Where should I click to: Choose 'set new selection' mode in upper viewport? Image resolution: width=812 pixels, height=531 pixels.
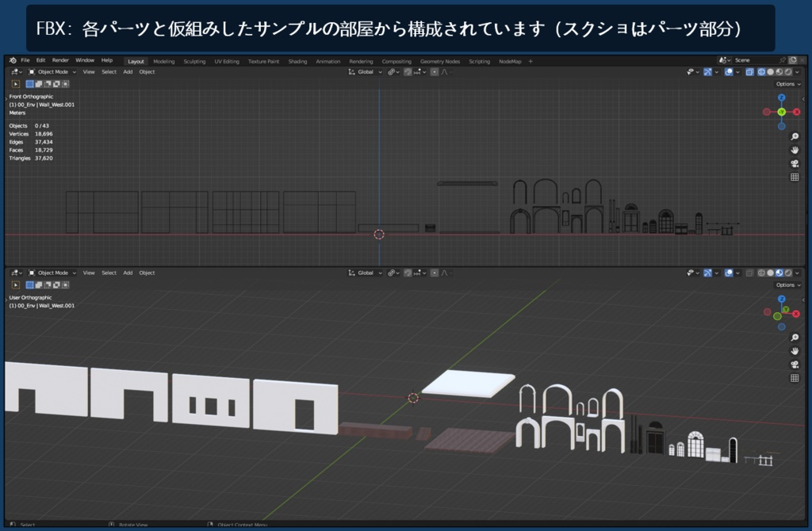[30, 84]
